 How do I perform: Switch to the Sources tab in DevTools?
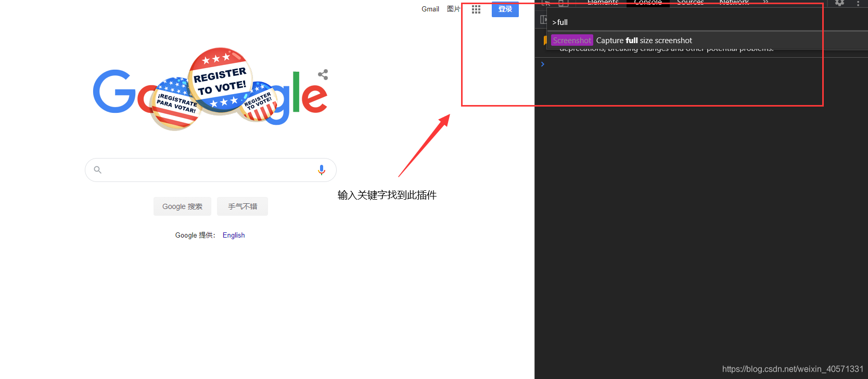tap(690, 3)
